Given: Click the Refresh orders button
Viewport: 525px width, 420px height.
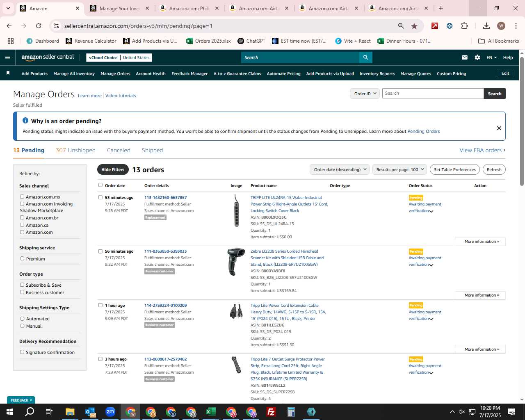Looking at the screenshot, I should (x=494, y=169).
